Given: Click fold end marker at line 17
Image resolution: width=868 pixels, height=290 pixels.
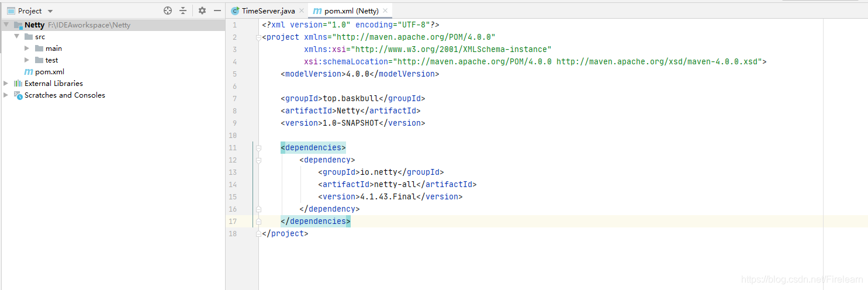Looking at the screenshot, I should click(258, 221).
